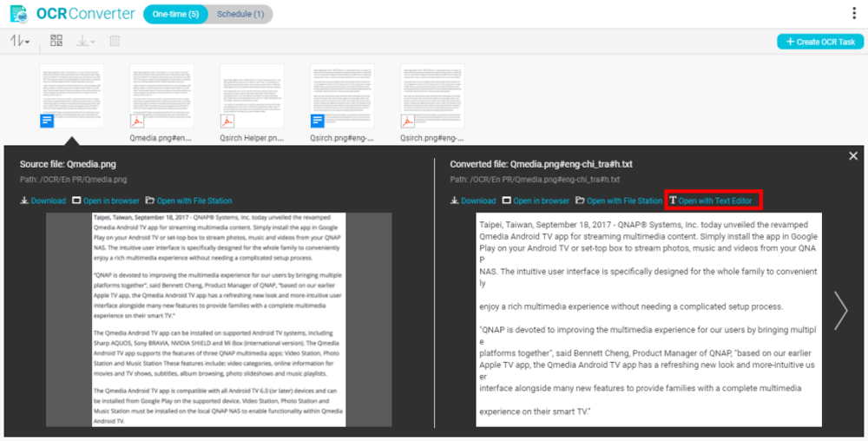Screen dimensions: 868x441
Task: Click the source image preview
Action: click(x=219, y=319)
